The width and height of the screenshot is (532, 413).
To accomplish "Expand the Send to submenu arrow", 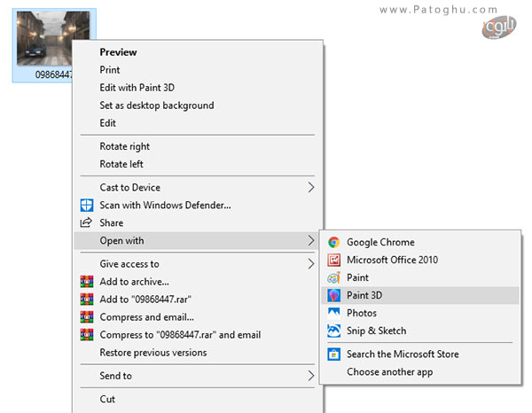I will [311, 376].
